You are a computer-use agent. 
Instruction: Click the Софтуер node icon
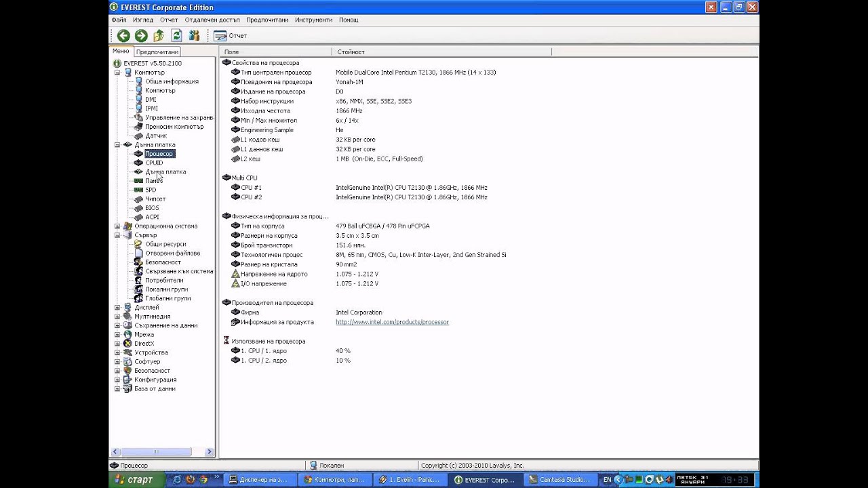(x=127, y=362)
